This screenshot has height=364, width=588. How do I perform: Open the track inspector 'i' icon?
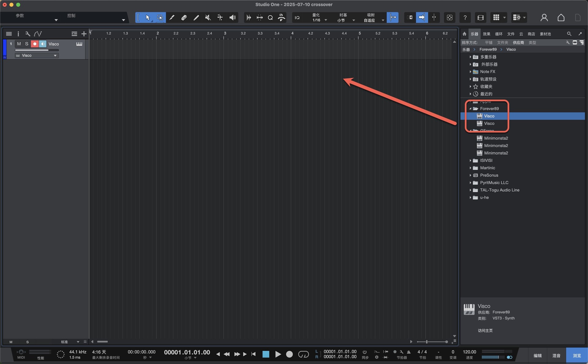(x=18, y=34)
